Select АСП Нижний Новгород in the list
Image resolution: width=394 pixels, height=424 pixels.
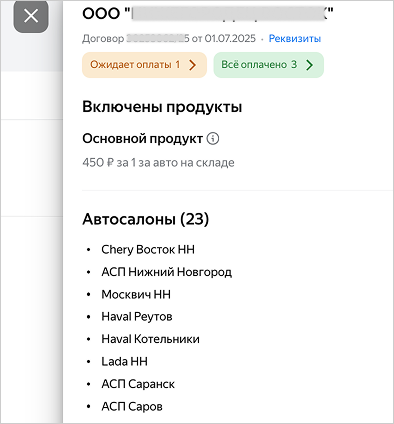click(166, 272)
